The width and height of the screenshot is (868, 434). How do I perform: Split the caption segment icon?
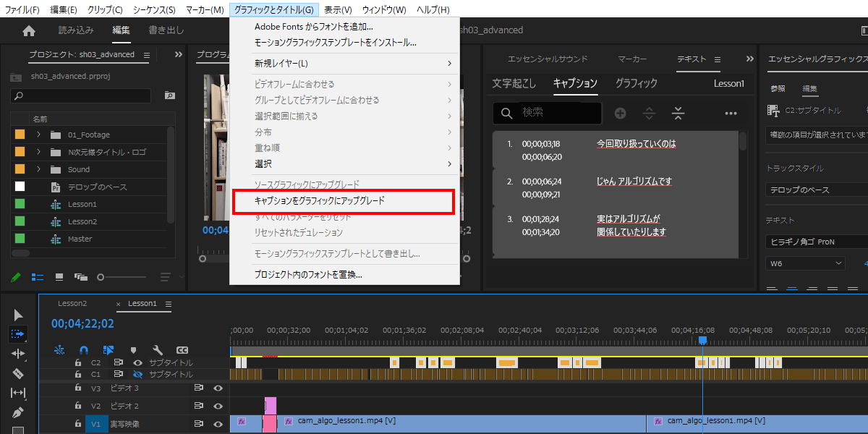pyautogui.click(x=649, y=113)
